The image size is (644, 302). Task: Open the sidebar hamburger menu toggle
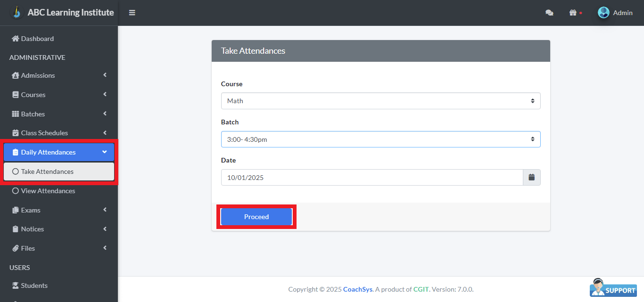(x=132, y=13)
